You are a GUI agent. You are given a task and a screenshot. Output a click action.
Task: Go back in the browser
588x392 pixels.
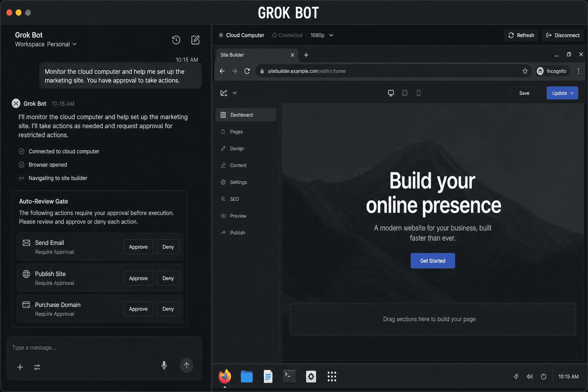222,71
